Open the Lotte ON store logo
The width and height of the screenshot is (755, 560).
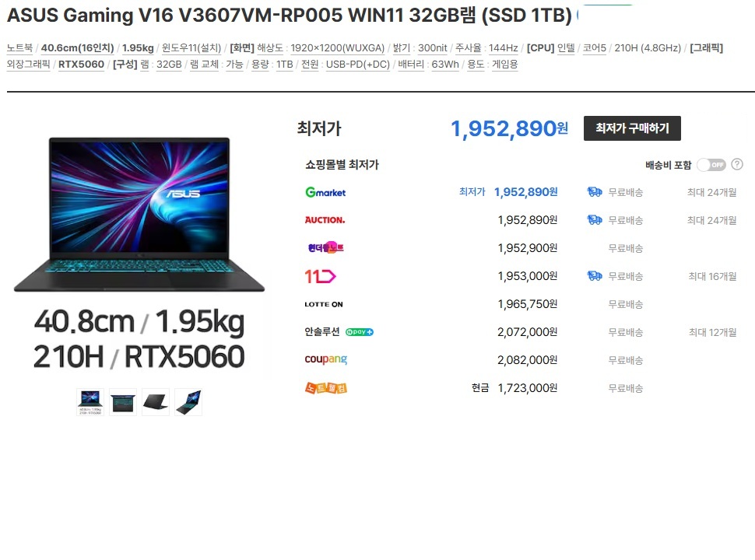pyautogui.click(x=324, y=304)
